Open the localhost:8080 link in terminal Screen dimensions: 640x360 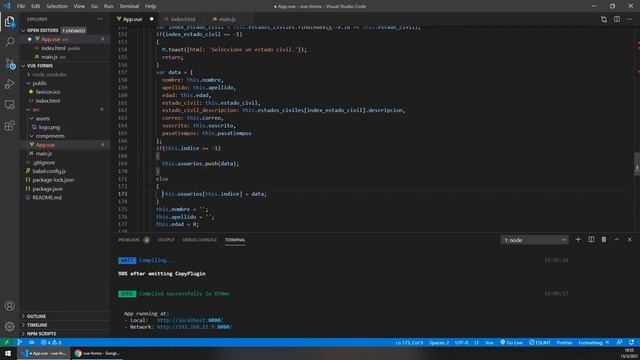tap(190, 320)
